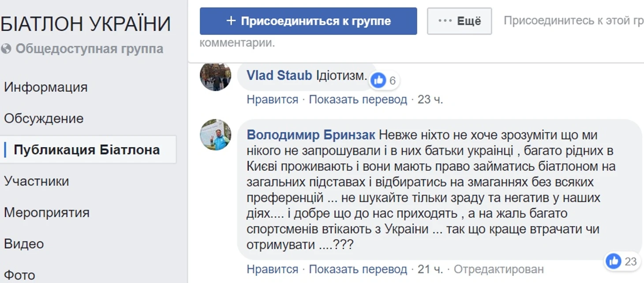Click the like reaction icon with 23 likes
The width and height of the screenshot is (644, 283).
tap(613, 261)
